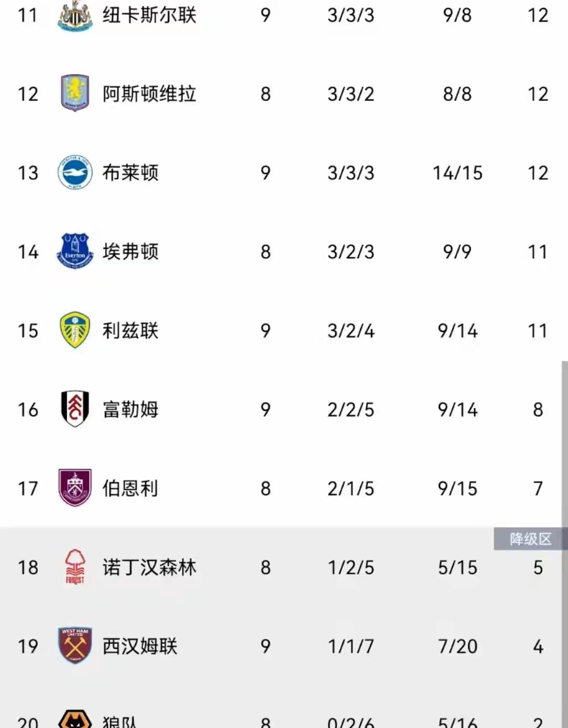Select the 利兹联 3/2/4 record cell
Image resolution: width=568 pixels, height=728 pixels.
tap(351, 331)
